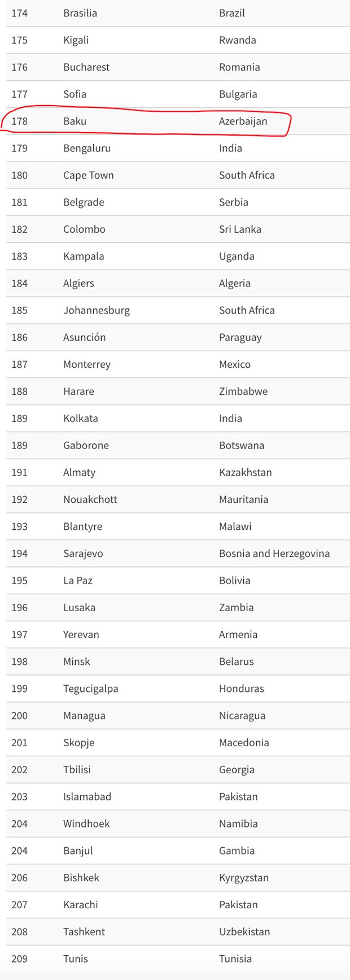Viewport: 350px width, 980px height.
Task: Click the Baku city name cell
Action: click(75, 121)
